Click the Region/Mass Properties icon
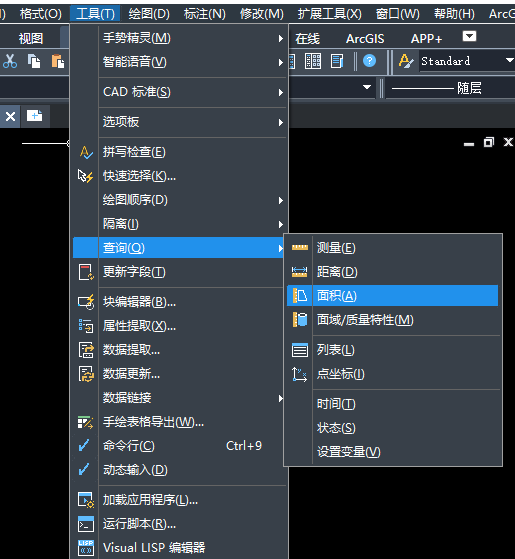515x559 pixels. point(300,319)
